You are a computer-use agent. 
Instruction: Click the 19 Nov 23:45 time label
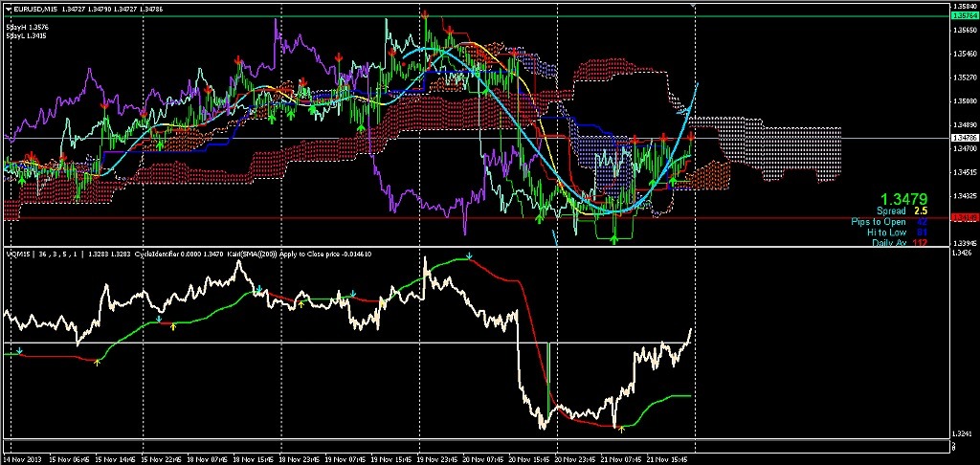point(437,459)
